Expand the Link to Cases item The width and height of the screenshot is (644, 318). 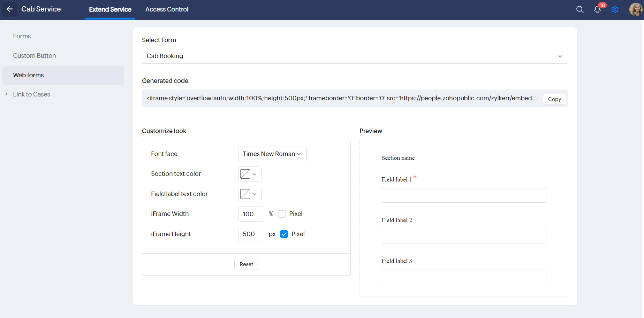point(31,94)
